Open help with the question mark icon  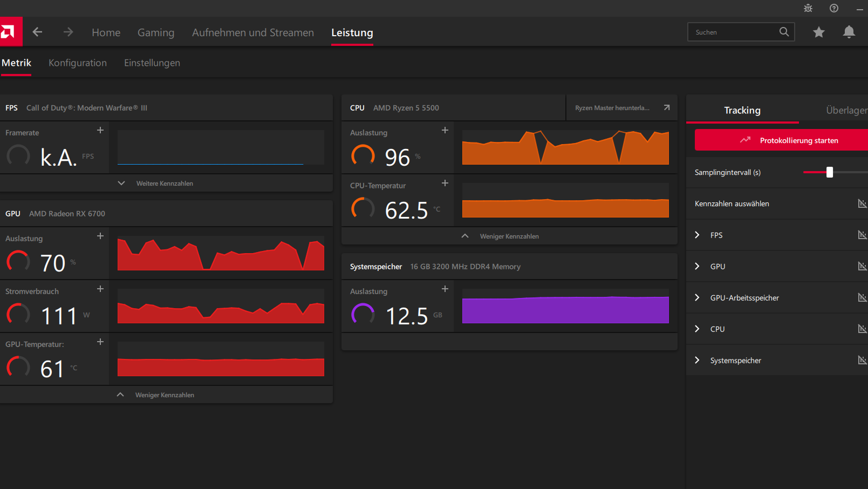point(834,8)
